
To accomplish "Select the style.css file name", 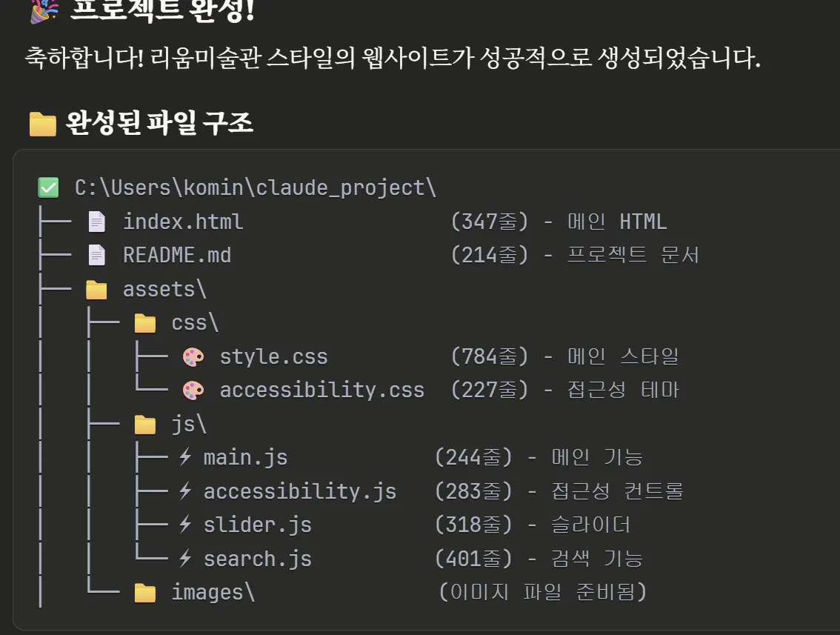I will (x=274, y=357).
